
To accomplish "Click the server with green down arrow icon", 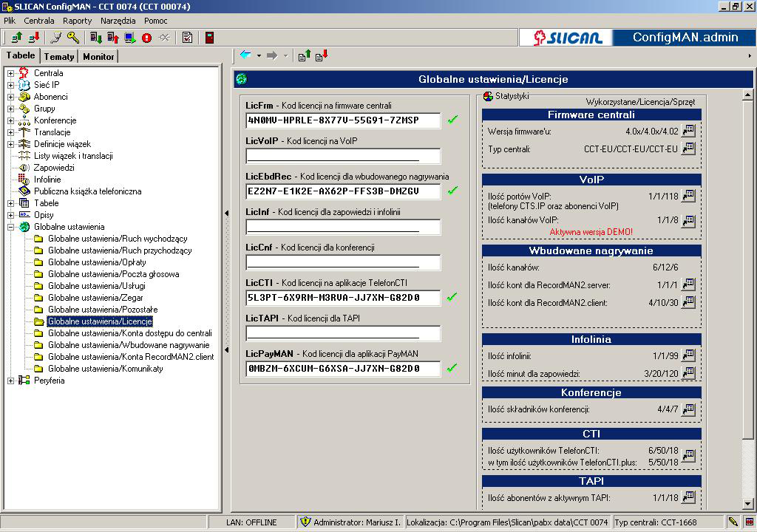I will coord(96,37).
